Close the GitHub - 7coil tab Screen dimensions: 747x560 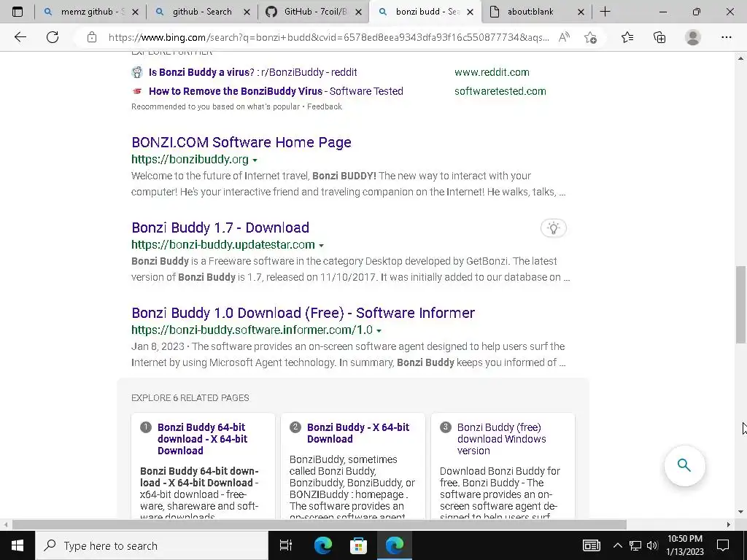click(359, 12)
